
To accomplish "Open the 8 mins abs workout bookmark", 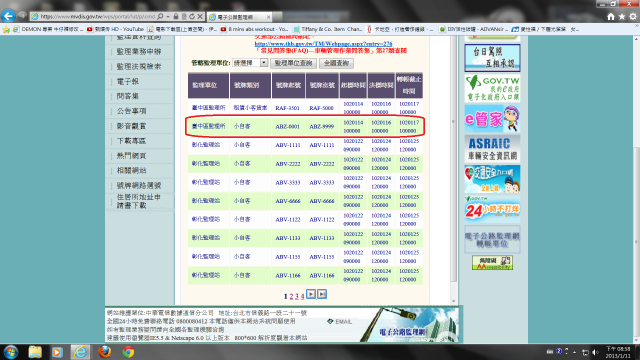I will pos(254,29).
